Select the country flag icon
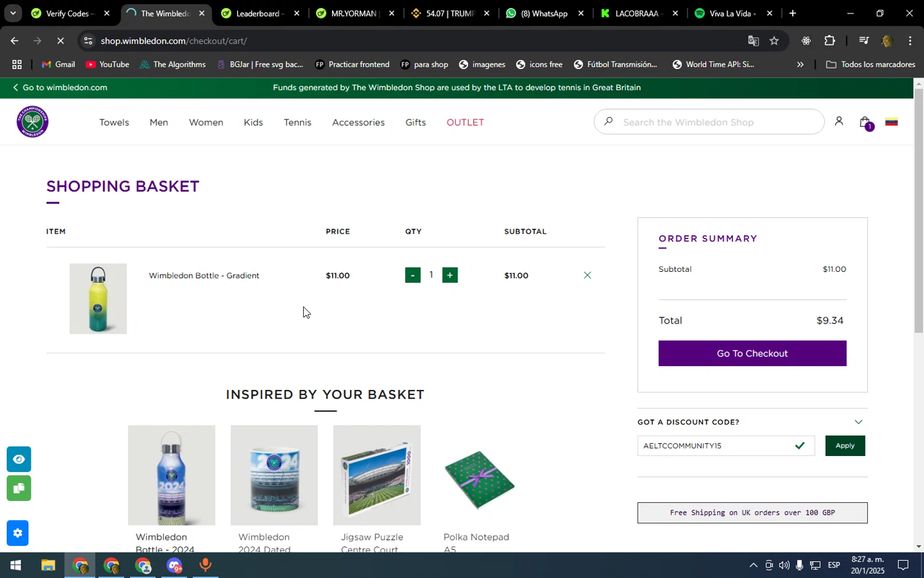Screen dimensions: 924x578 tap(891, 122)
